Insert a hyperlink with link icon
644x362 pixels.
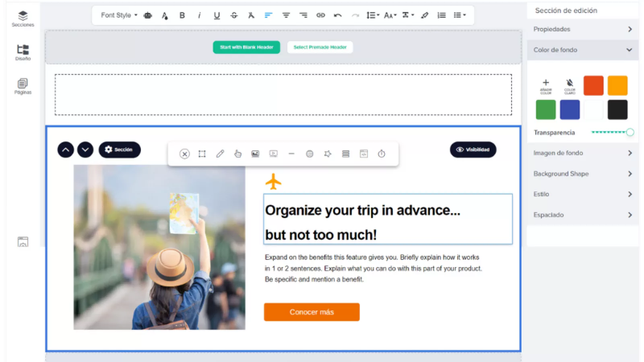[320, 15]
